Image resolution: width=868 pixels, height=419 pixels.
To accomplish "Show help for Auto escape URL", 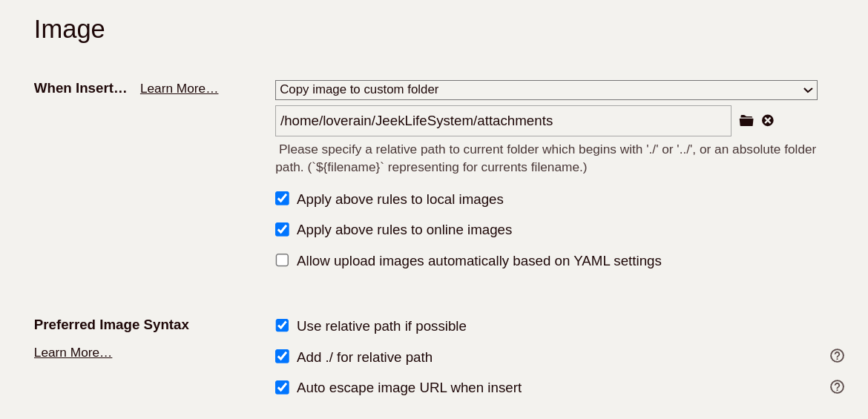I will click(837, 387).
